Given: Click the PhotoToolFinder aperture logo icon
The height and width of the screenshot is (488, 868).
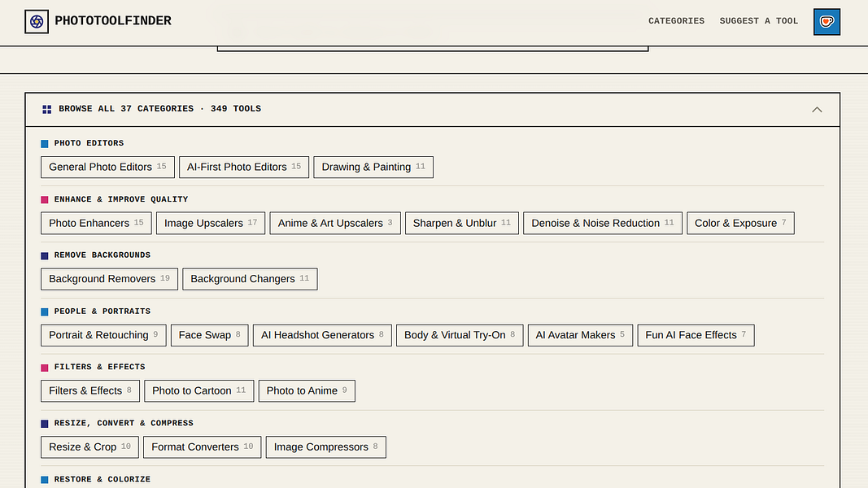Looking at the screenshot, I should (x=37, y=22).
